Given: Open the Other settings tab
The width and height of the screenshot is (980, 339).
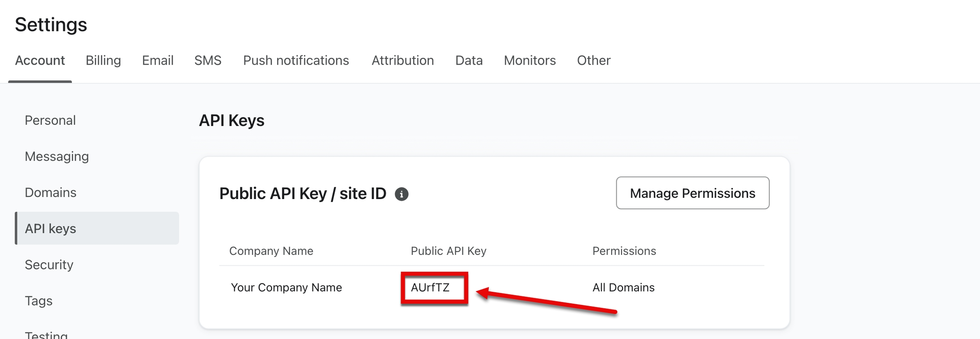Looking at the screenshot, I should point(593,60).
